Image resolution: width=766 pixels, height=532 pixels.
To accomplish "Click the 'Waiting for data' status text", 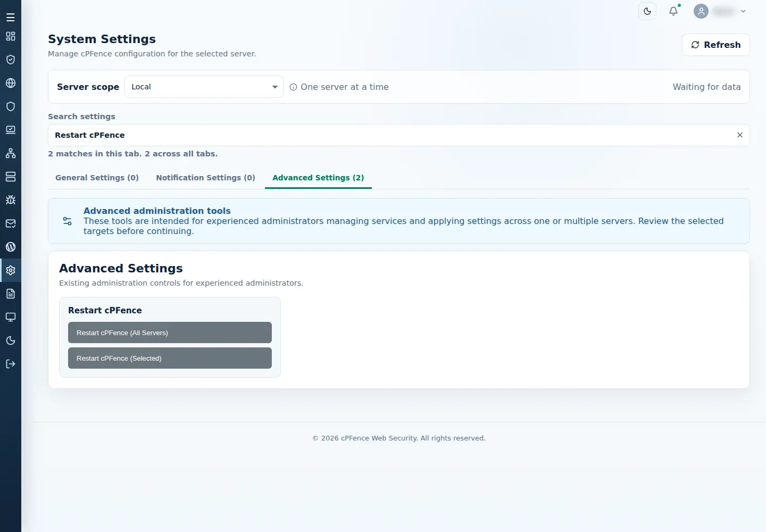I will click(706, 87).
